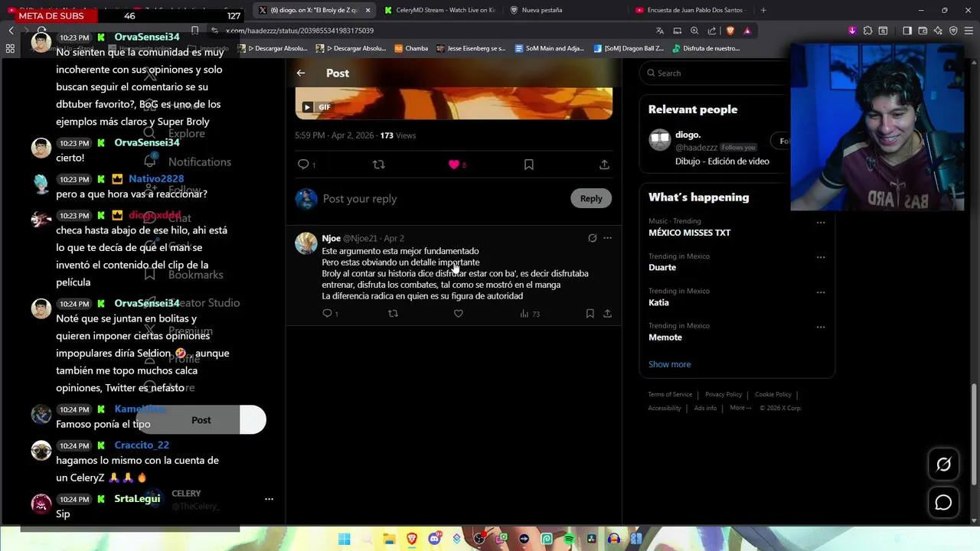Open the Duarte trending topic
This screenshot has width=980, height=551.
pyautogui.click(x=662, y=267)
